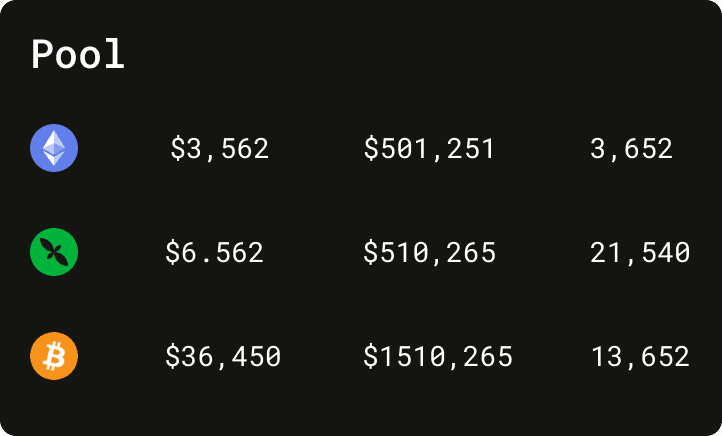The width and height of the screenshot is (722, 436).
Task: Click the price beside the Bitcoin icon
Action: [x=223, y=356]
